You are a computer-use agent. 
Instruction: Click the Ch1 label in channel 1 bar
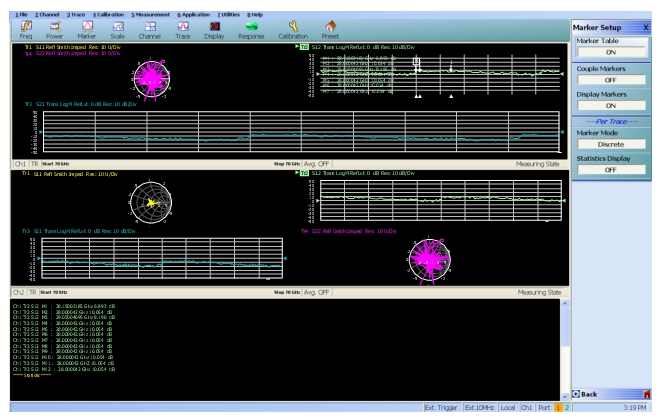click(x=20, y=164)
